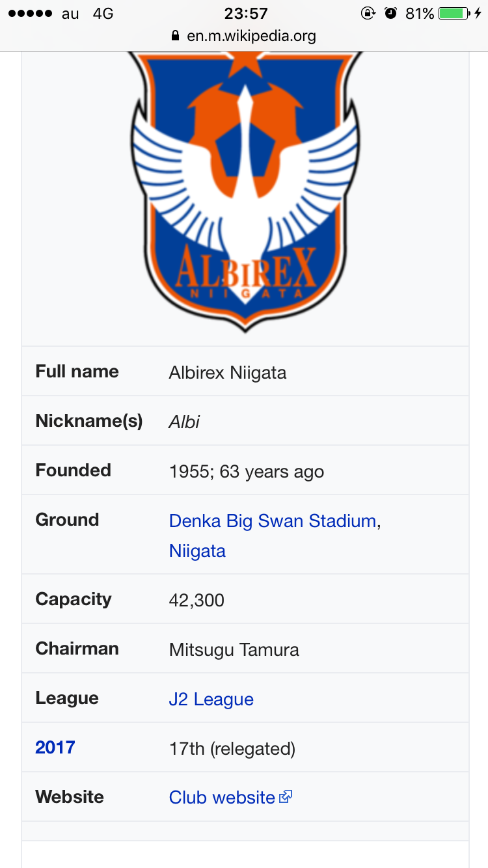Image resolution: width=488 pixels, height=868 pixels.
Task: Tap the Chairman name Mitsugu Tamura
Action: tap(234, 649)
